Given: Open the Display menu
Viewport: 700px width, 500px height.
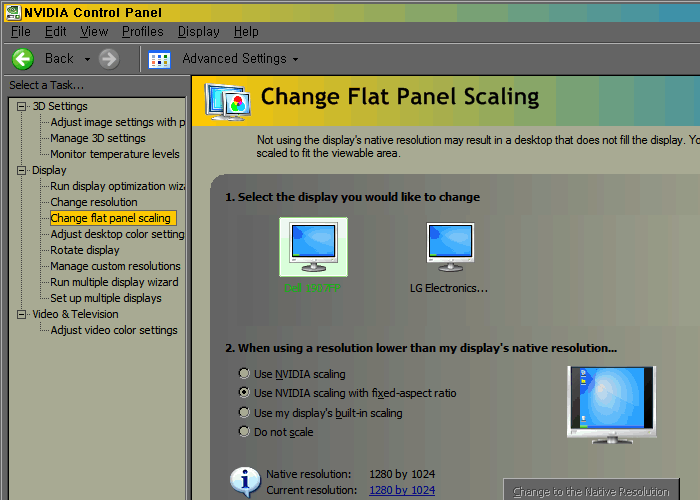Looking at the screenshot, I should click(x=198, y=32).
